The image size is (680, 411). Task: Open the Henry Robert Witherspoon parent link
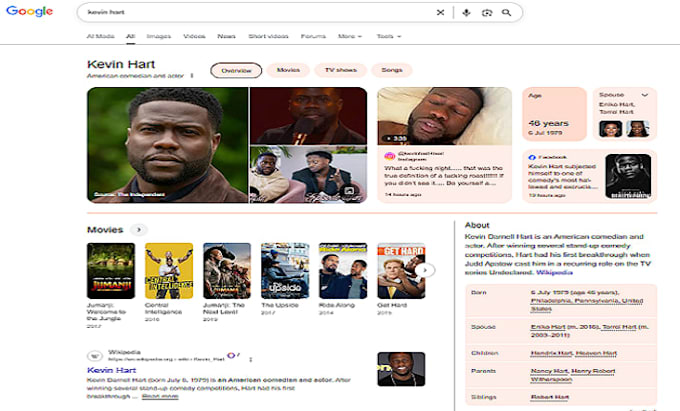point(573,375)
